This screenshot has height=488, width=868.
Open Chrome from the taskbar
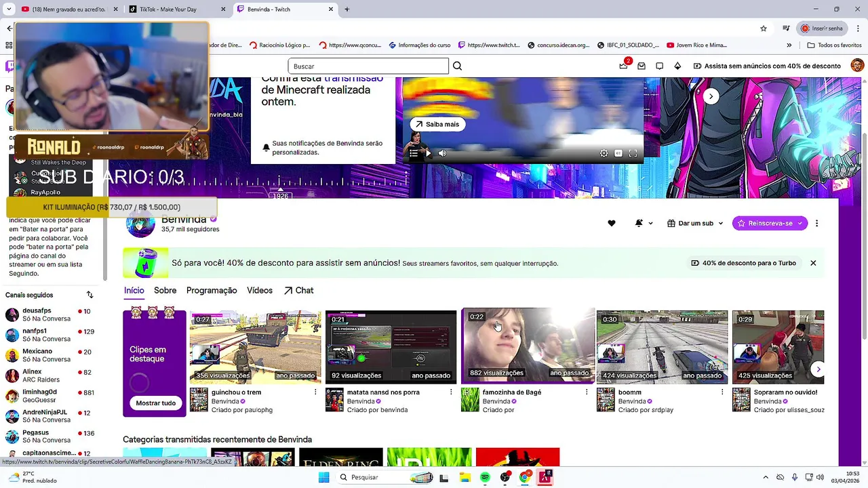pyautogui.click(x=525, y=477)
